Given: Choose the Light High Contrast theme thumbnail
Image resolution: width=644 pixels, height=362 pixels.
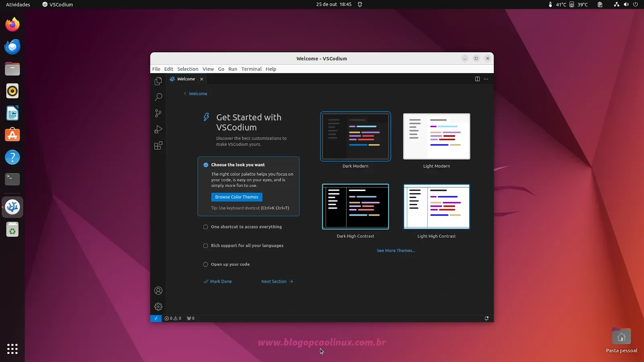Looking at the screenshot, I should coord(437,206).
